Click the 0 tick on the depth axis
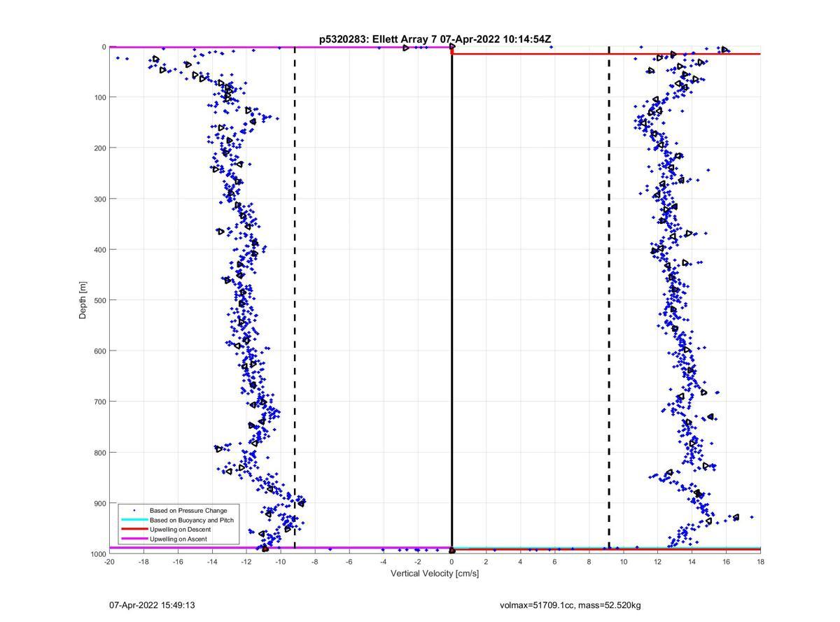This screenshot has height=622, width=840. tap(104, 47)
